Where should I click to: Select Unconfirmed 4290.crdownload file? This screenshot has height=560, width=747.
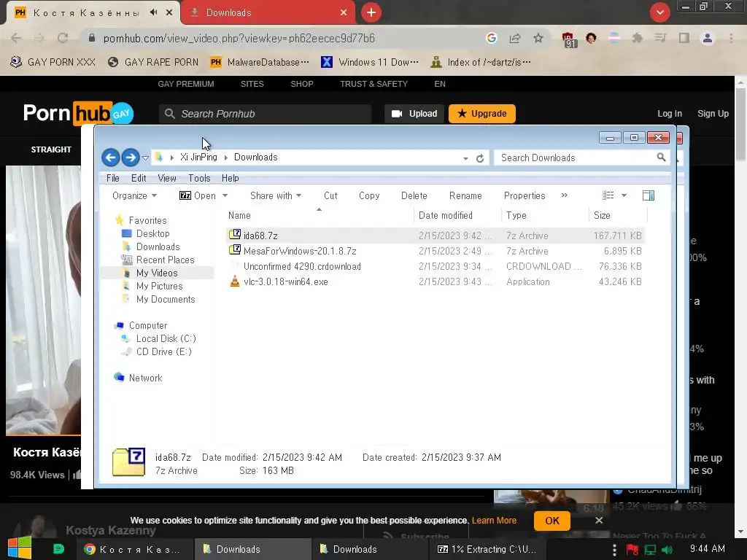(436, 266)
